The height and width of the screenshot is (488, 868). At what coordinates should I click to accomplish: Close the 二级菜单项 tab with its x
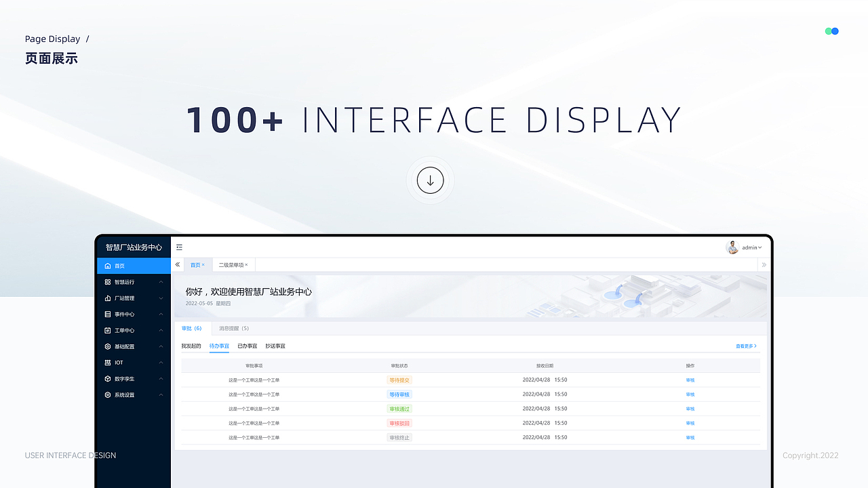click(x=246, y=265)
